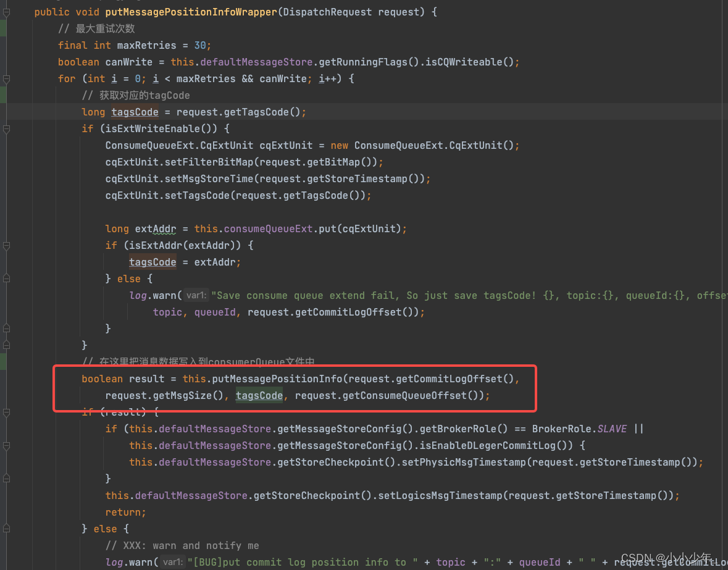Click tagsCode in the "tagsCode = extAddr" assignment
This screenshot has width=728, height=570.
tap(153, 262)
